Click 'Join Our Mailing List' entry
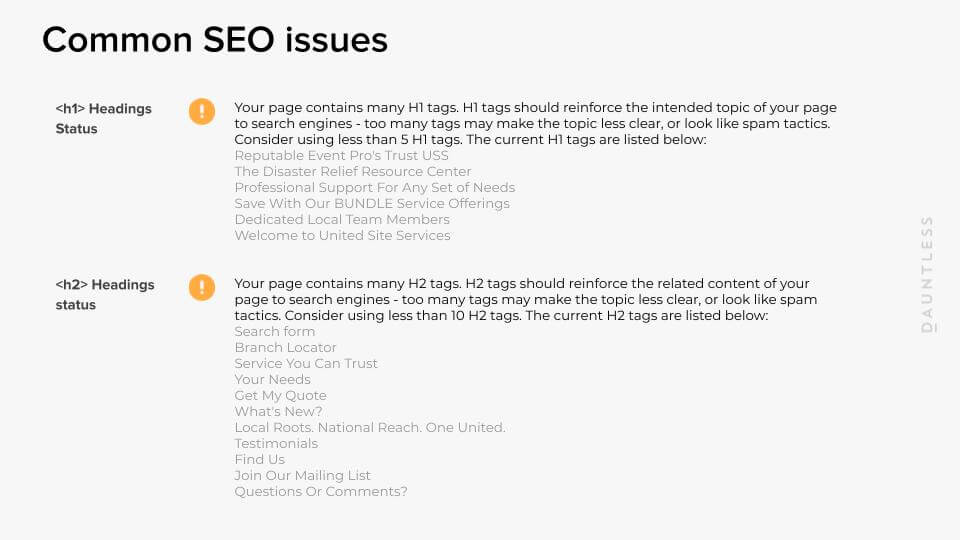 pyautogui.click(x=302, y=476)
